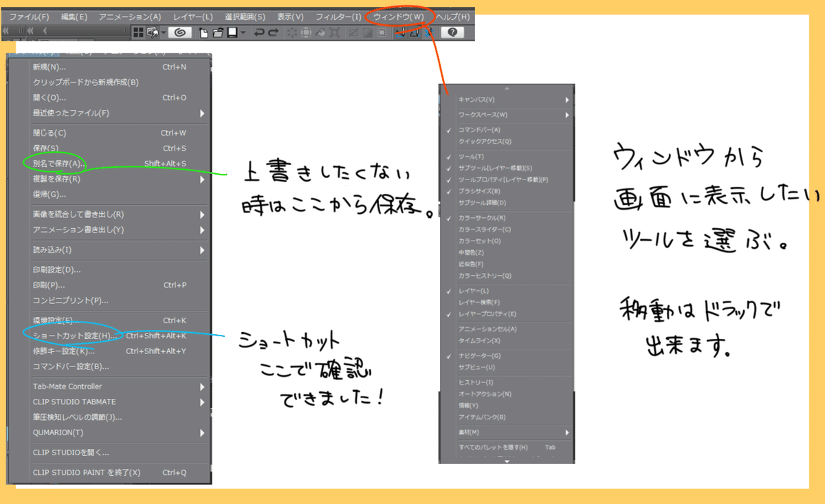Open 表示(V) menu
Viewport: 825px width, 504px height.
pyautogui.click(x=291, y=17)
